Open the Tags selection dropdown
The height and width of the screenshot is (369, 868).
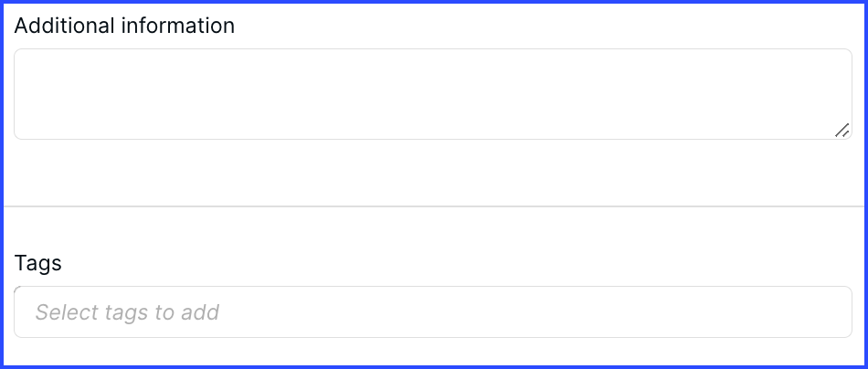(433, 312)
